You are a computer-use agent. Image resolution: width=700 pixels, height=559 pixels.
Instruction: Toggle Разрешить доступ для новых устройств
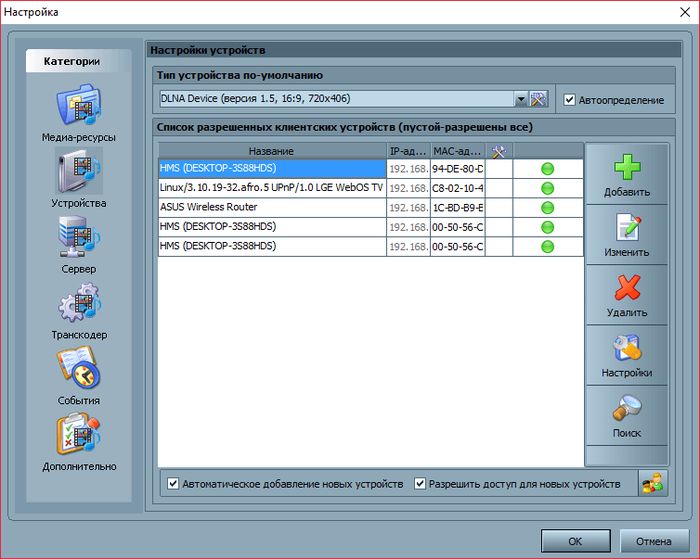421,484
